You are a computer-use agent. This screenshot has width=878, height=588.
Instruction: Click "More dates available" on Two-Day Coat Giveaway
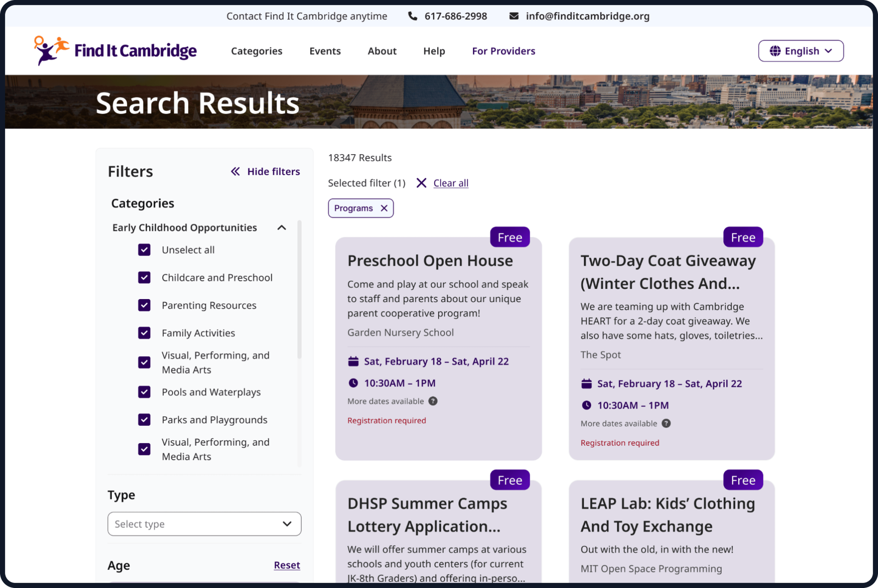pyautogui.click(x=619, y=423)
